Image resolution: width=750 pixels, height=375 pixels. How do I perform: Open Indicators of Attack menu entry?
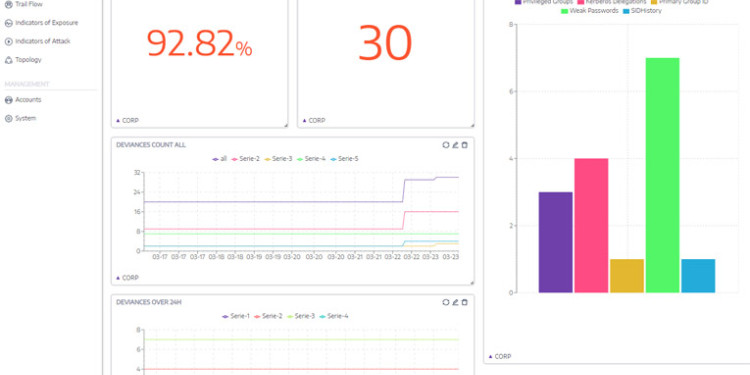43,42
